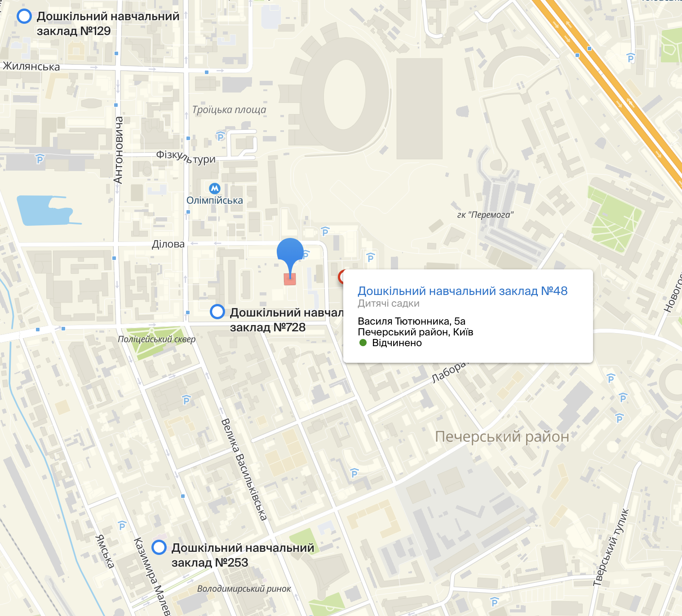Click the Дошкільний навчальний заклад №253 label
This screenshot has width=682, height=616.
243,555
